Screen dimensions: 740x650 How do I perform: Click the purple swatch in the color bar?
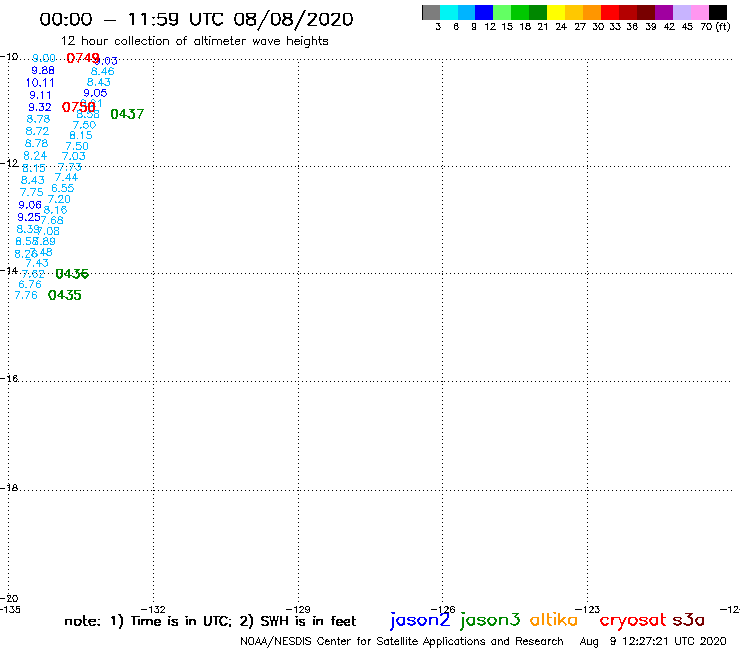[664, 12]
